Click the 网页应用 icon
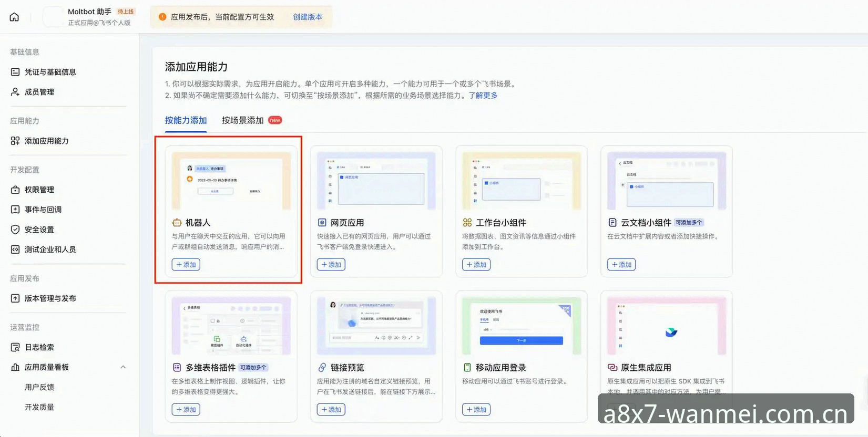Image resolution: width=868 pixels, height=437 pixels. click(322, 223)
